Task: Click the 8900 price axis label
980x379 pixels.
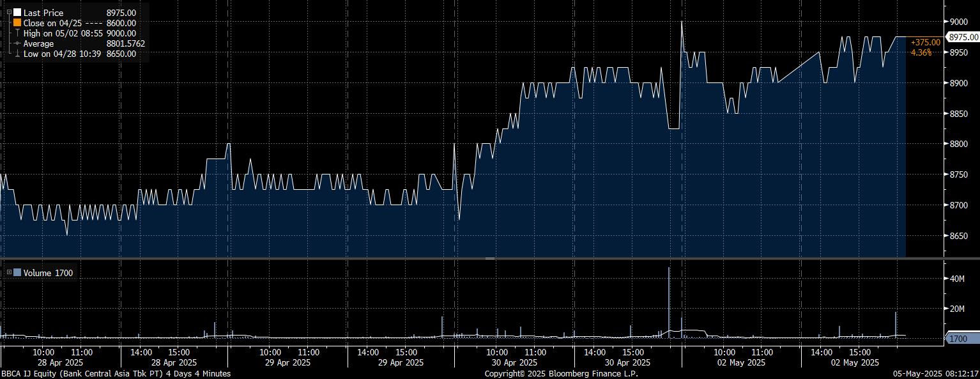Action: pyautogui.click(x=960, y=83)
